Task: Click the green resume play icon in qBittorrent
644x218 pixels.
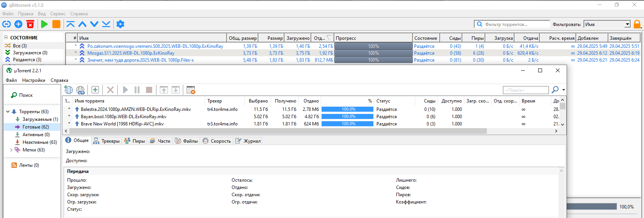Action: pyautogui.click(x=44, y=24)
